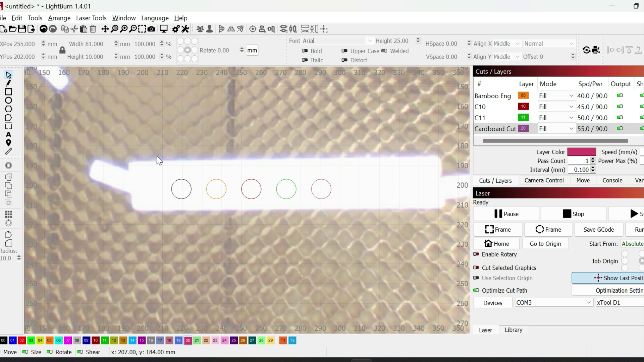Open the device settings wrench icon
The width and height of the screenshot is (644, 362).
185,29
